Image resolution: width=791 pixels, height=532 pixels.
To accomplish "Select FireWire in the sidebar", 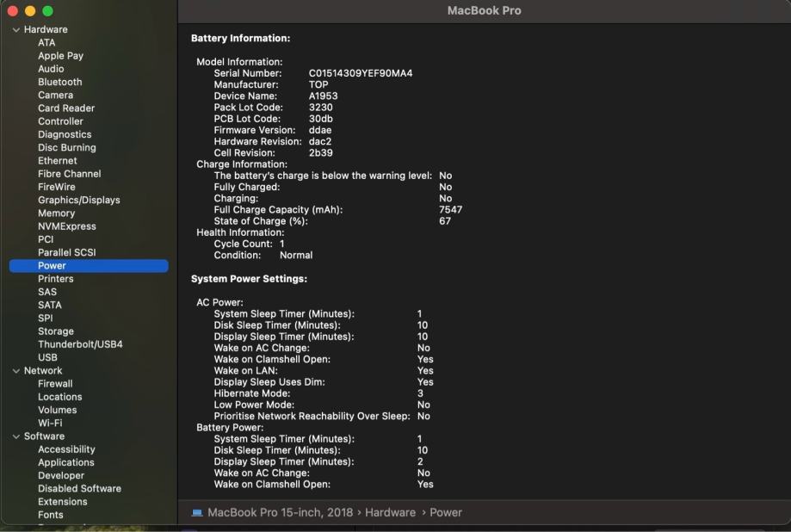I will click(57, 188).
